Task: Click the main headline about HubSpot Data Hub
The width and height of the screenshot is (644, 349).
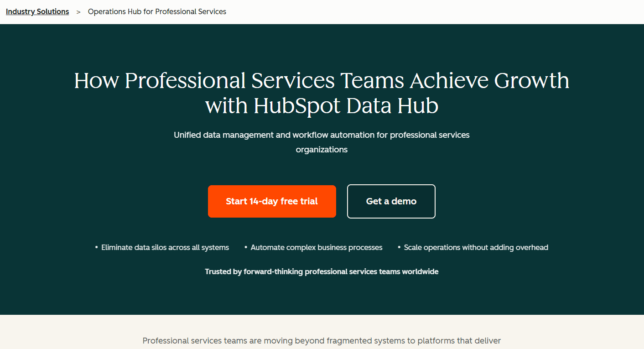Action: point(322,93)
